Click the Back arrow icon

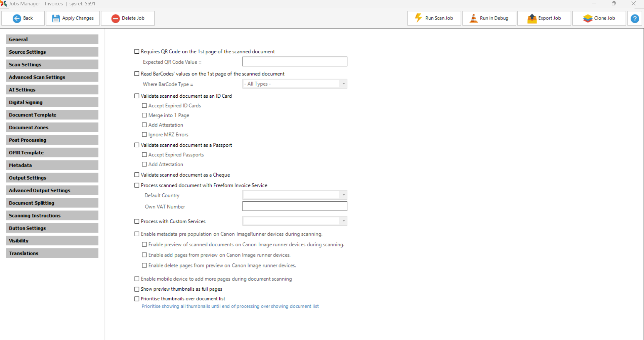tap(17, 18)
